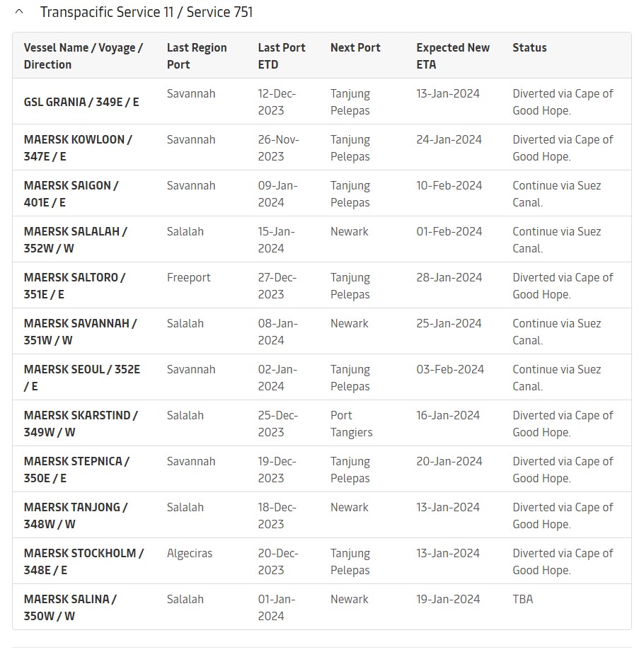
Task: Click the MAERSK KOWLOON vessel name
Action: pyautogui.click(x=78, y=148)
